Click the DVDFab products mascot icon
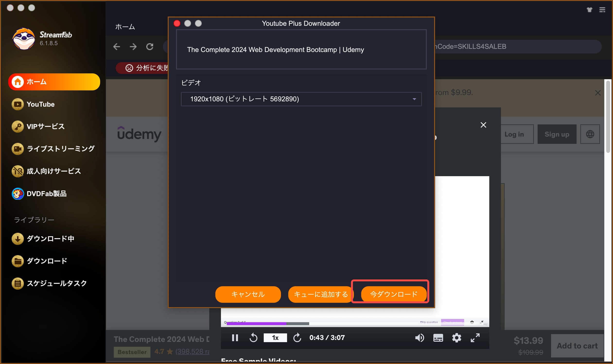Screen dimensions: 613x364 point(18,193)
